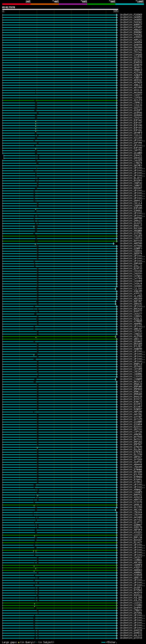Click the query name AV417970

pyautogui.click(x=8, y=8)
